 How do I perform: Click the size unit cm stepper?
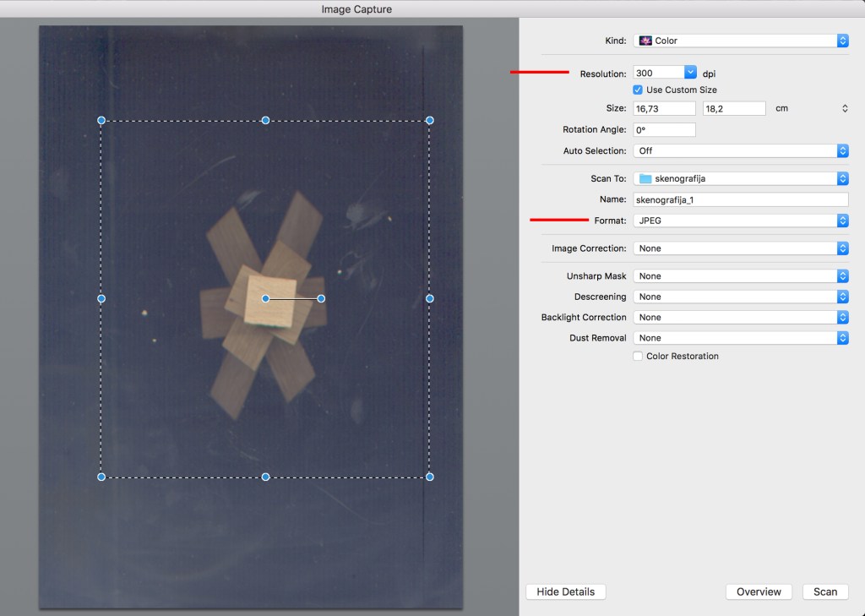[845, 108]
